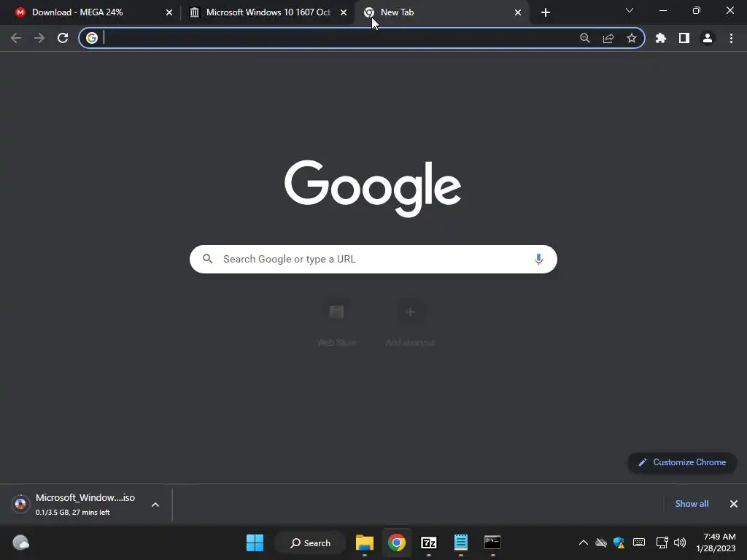
Task: Open the profile avatar menu
Action: click(708, 38)
